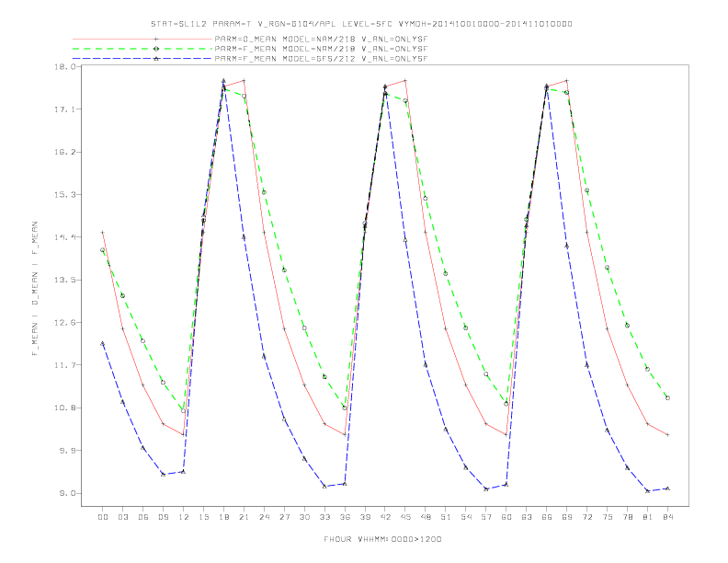Image resolution: width=728 pixels, height=563 pixels.
Task: Click green circle data point at hour 84
Action: click(x=667, y=398)
